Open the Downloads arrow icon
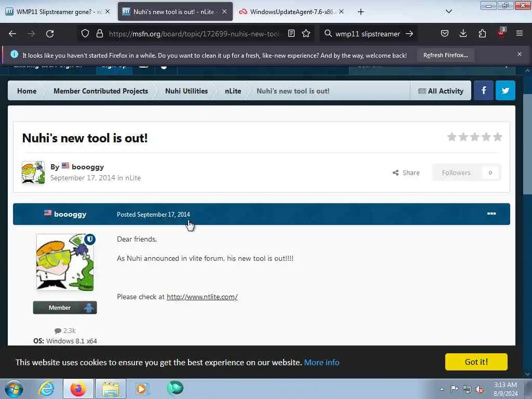532x399 pixels. 463,33
